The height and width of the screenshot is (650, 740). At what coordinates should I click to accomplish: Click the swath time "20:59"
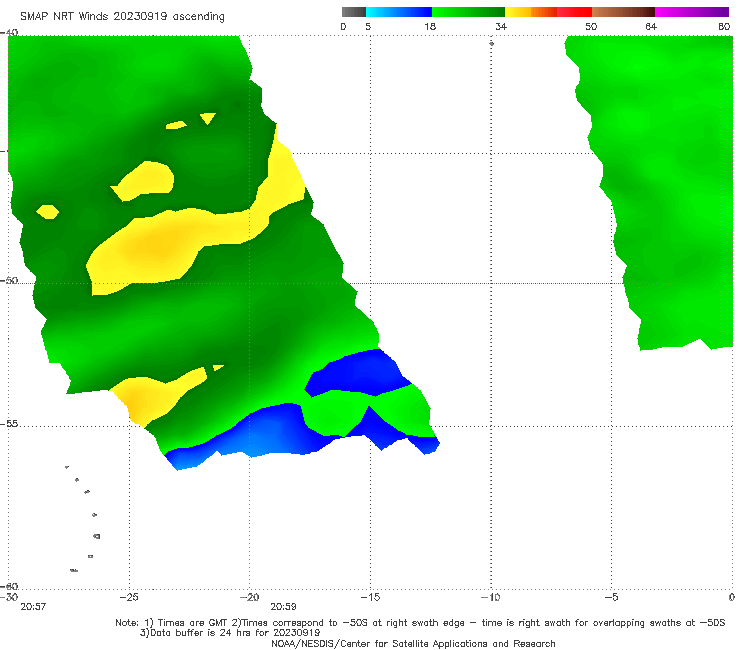pyautogui.click(x=283, y=607)
